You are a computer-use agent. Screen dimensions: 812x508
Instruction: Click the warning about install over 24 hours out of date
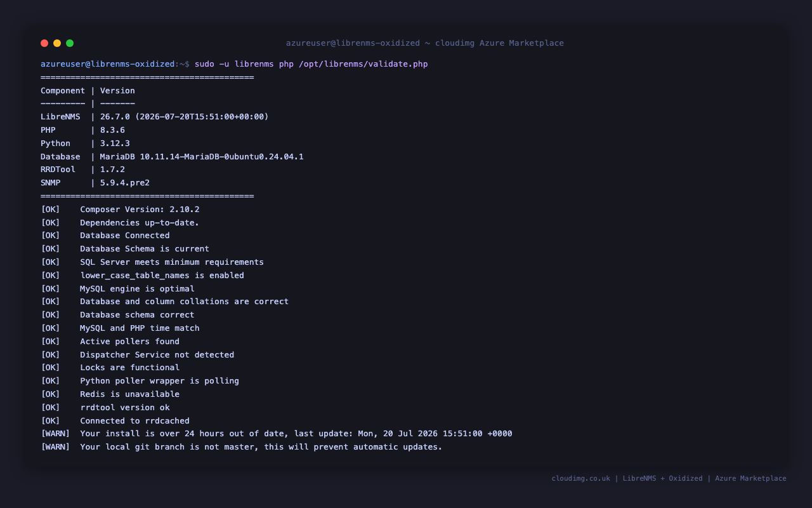(277, 434)
